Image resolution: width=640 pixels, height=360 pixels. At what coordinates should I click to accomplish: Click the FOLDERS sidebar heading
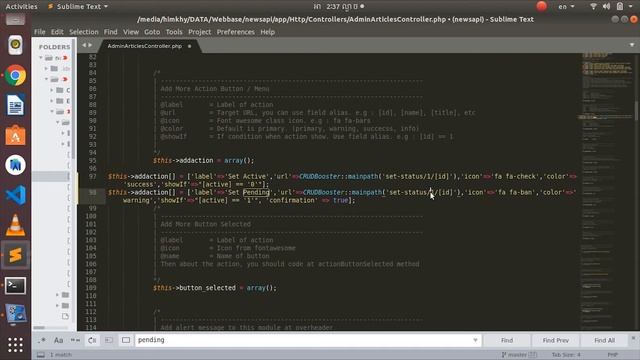pyautogui.click(x=54, y=47)
